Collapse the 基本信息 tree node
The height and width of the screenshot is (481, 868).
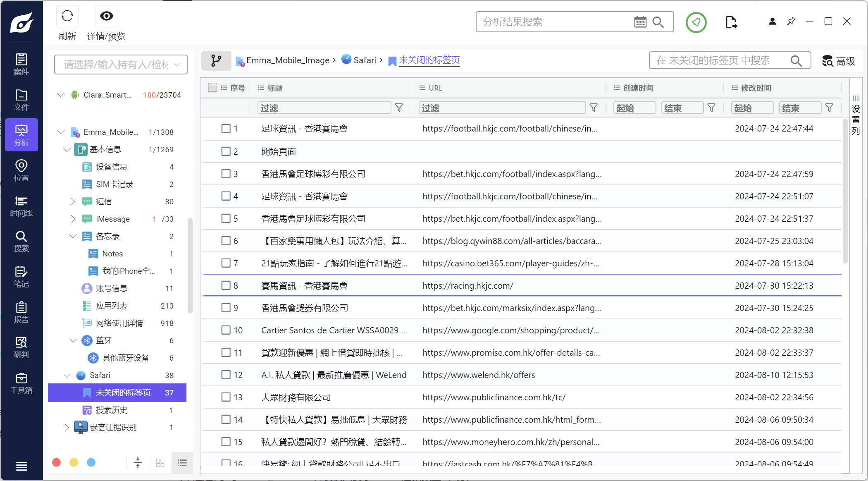click(67, 149)
